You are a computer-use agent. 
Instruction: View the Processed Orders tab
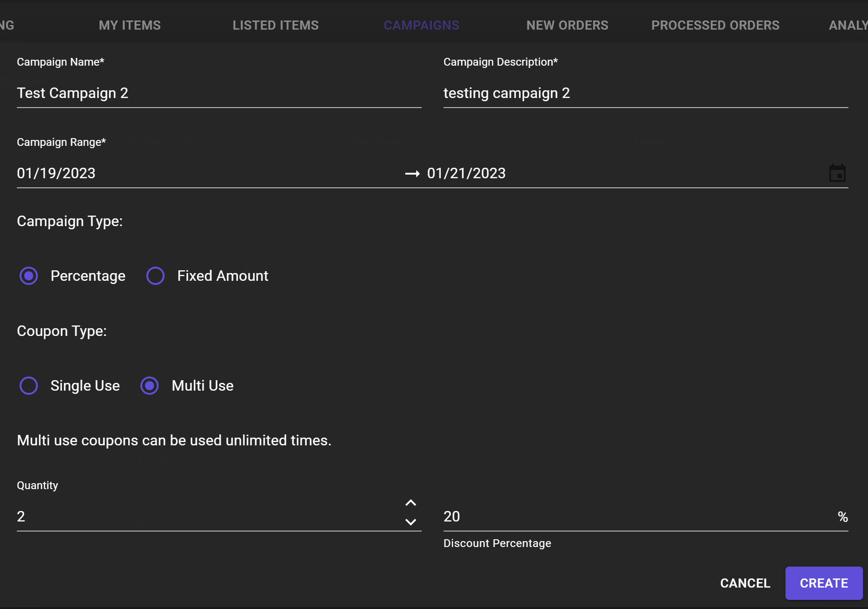point(715,26)
